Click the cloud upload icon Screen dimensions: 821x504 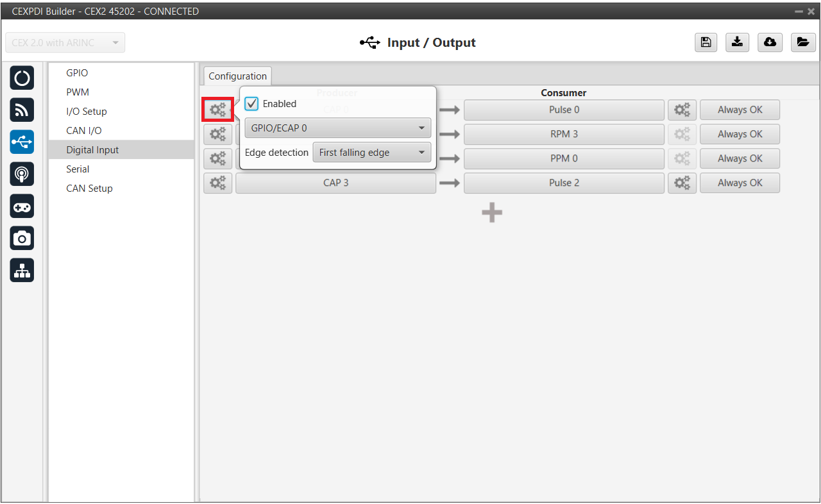(x=770, y=42)
